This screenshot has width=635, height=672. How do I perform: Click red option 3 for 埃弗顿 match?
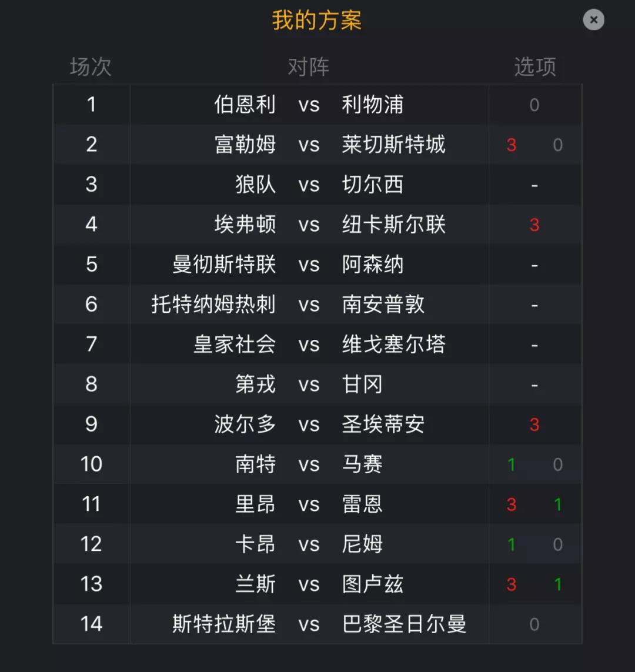pyautogui.click(x=534, y=225)
